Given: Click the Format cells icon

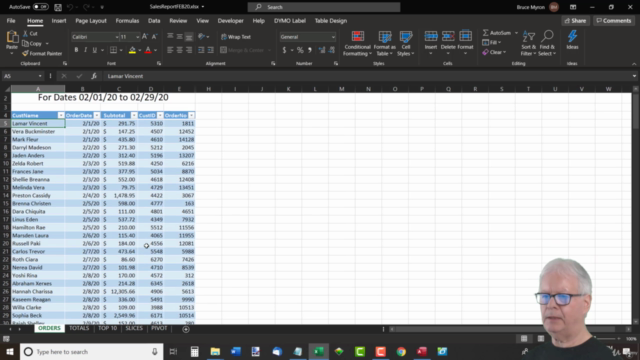Looking at the screenshot, I should point(465,37).
